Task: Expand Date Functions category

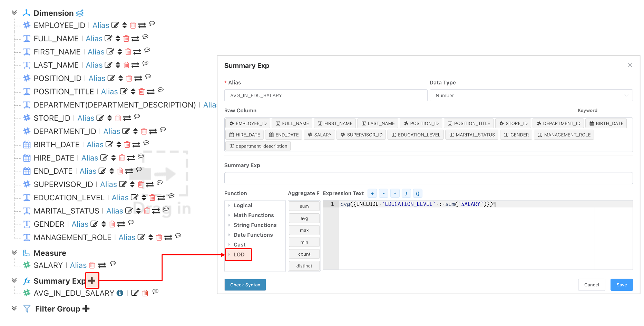Action: (x=253, y=235)
